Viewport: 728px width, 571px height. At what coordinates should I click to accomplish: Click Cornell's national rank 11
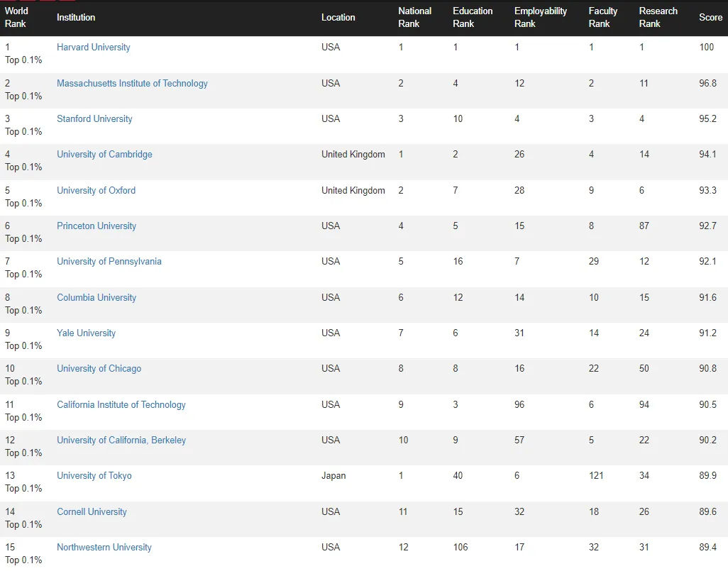click(x=402, y=512)
